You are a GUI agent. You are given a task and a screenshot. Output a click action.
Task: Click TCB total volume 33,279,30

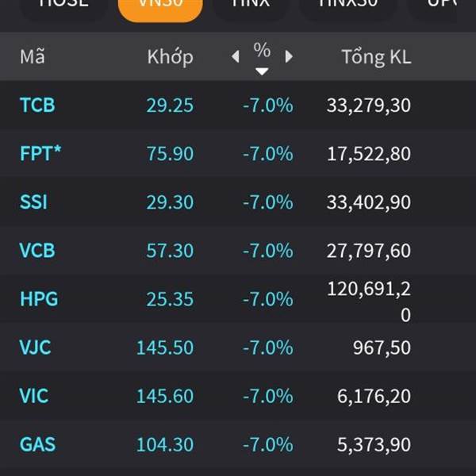(x=369, y=105)
